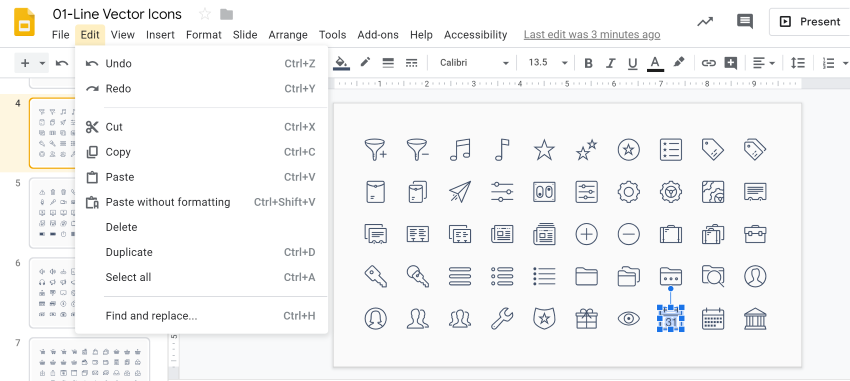This screenshot has height=381, width=850.
Task: Open comment history speech bubble
Action: click(745, 22)
